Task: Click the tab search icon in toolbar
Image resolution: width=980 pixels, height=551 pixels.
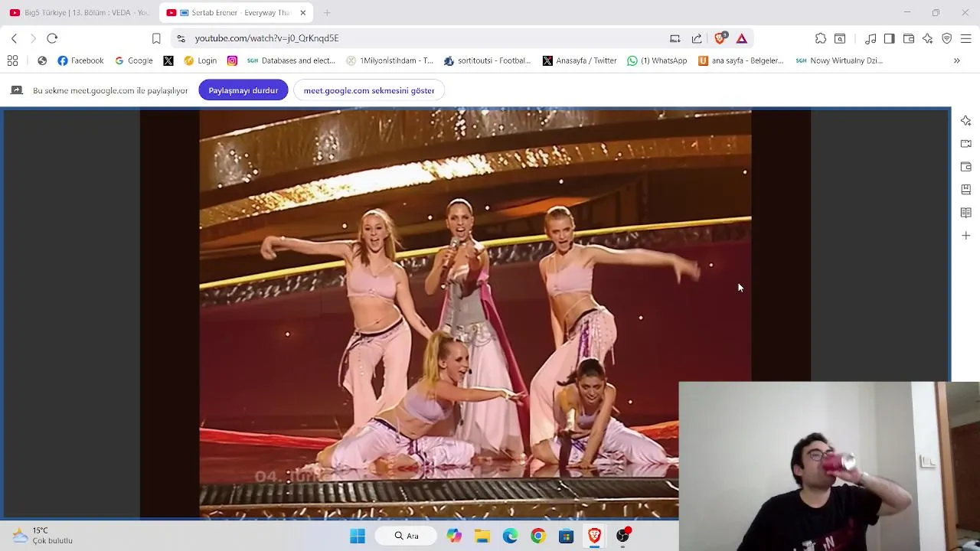Action: point(840,38)
